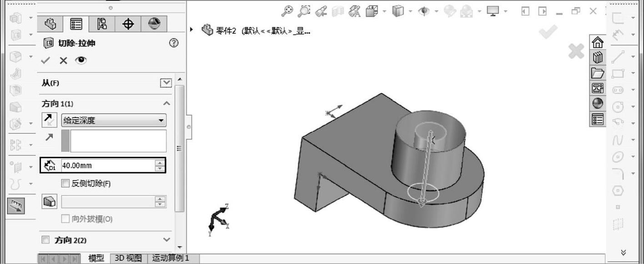Image resolution: width=644 pixels, height=264 pixels.
Task: Open the 给定深度 end condition dropdown
Action: point(114,120)
